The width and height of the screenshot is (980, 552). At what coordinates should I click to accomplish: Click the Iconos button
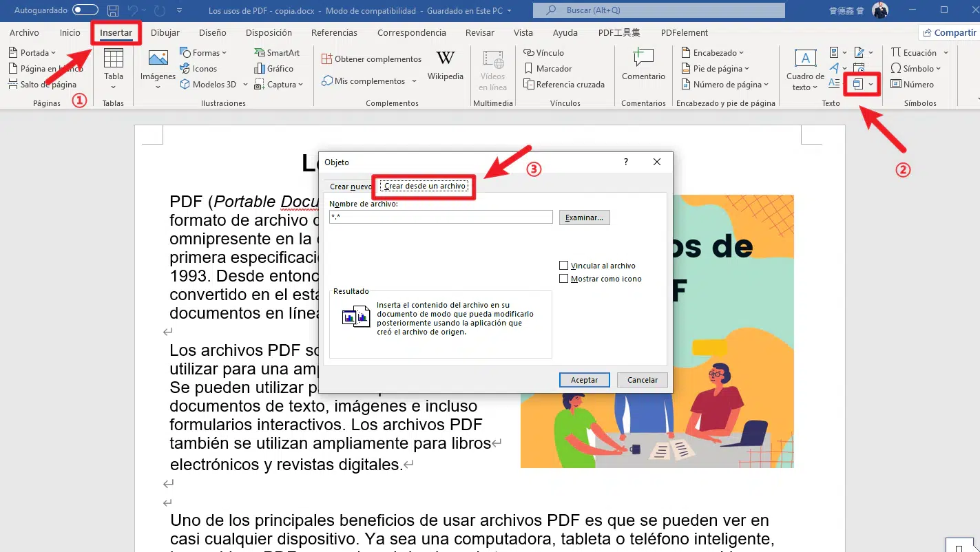(x=198, y=68)
